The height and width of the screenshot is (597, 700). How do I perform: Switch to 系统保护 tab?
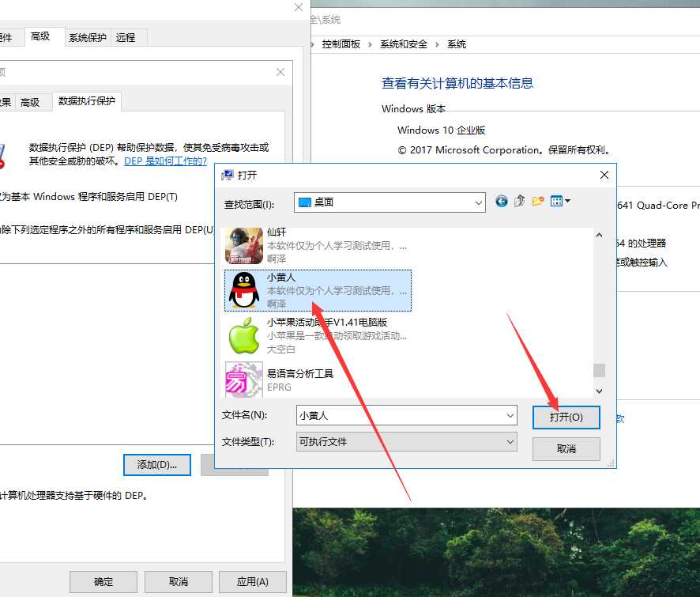[88, 37]
